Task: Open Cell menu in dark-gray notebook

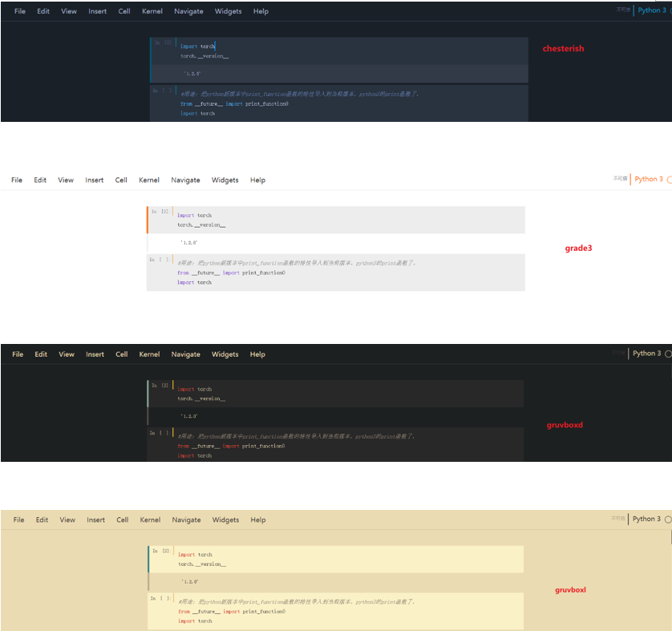Action: point(122,354)
